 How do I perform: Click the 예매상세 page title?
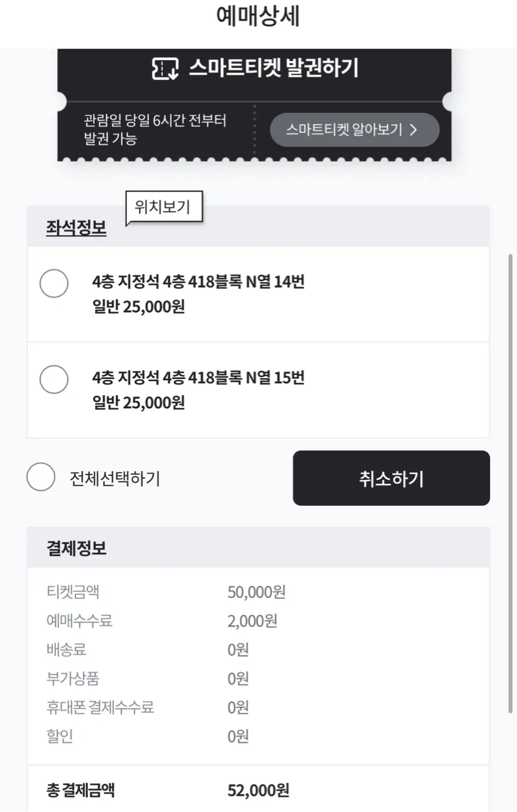pyautogui.click(x=258, y=16)
